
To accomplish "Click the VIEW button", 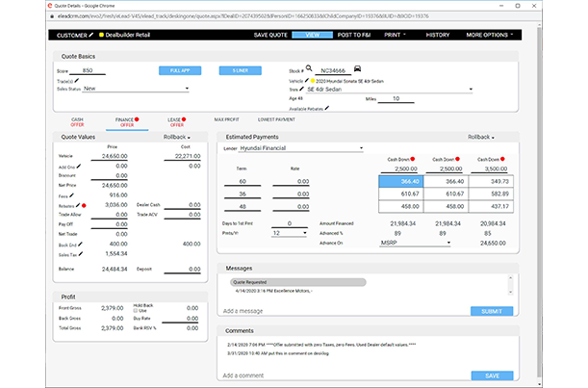I will (313, 35).
